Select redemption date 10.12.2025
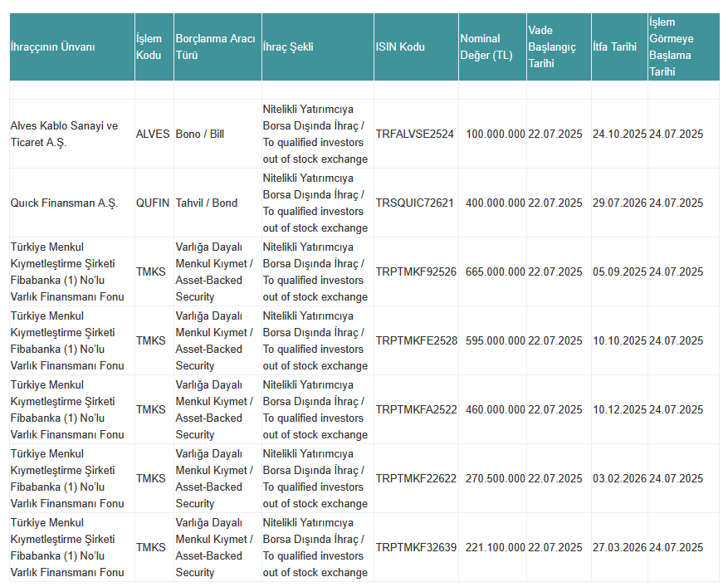728x587 pixels. point(619,409)
